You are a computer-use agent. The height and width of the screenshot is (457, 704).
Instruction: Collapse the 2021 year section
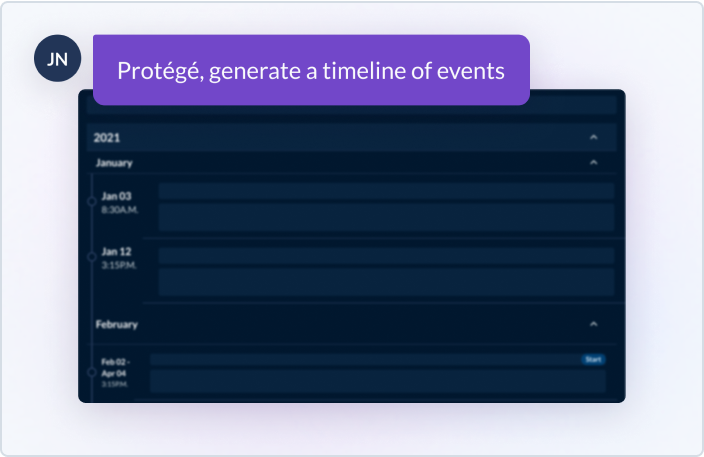[594, 137]
